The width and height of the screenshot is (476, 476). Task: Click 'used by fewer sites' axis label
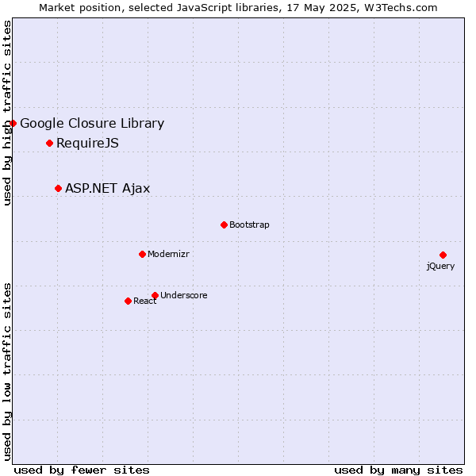click(x=82, y=470)
